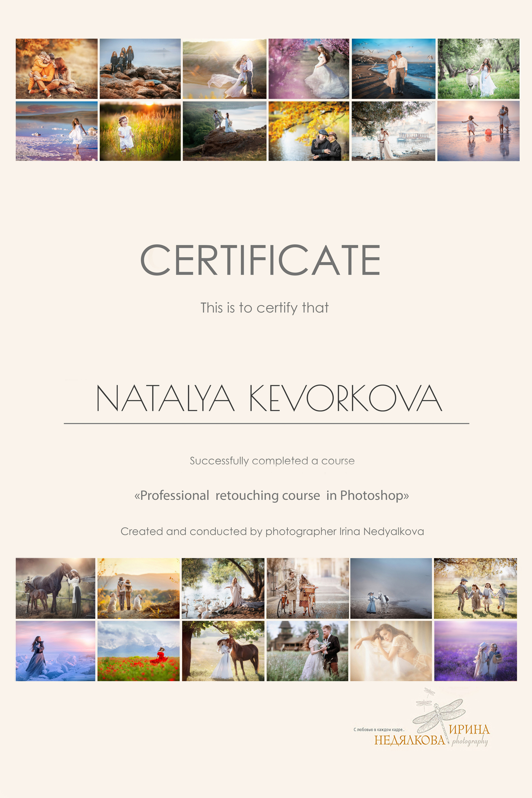Open the woman with swans photo
The width and height of the screenshot is (532, 798).
(223, 588)
